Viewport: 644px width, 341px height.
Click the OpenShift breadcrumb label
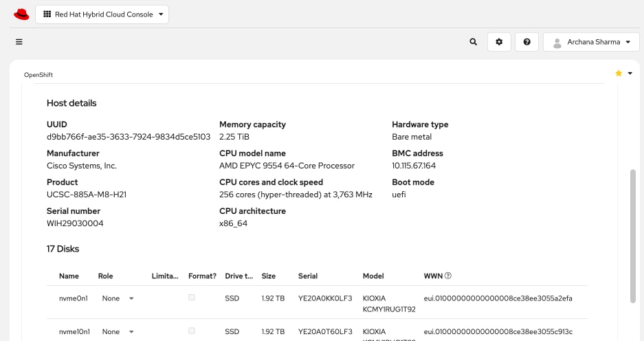38,75
